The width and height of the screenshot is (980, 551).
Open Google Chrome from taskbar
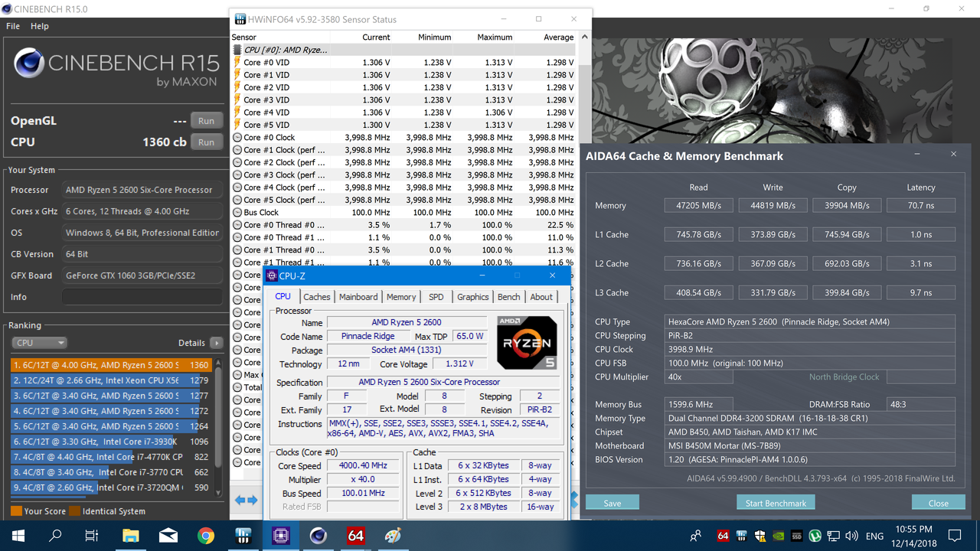click(x=205, y=536)
